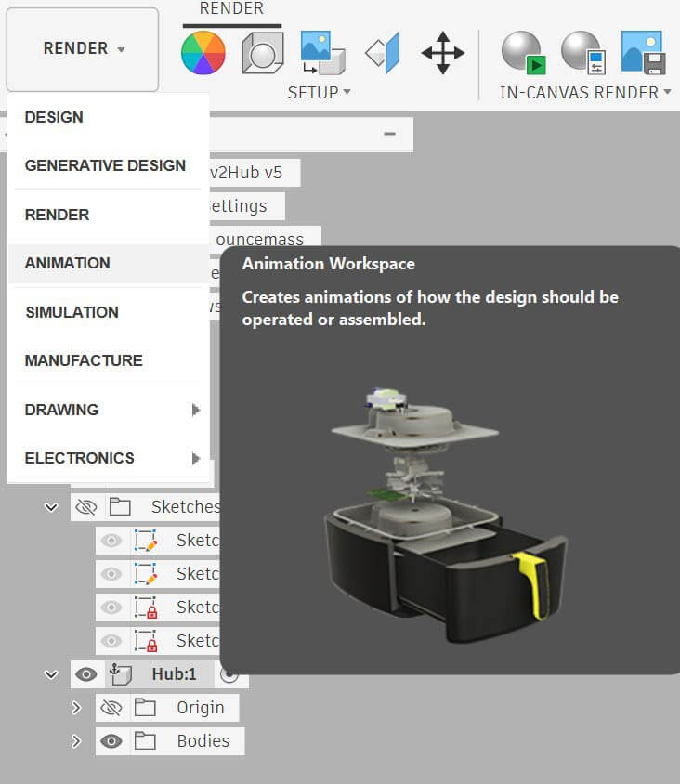
Task: Select the Bodies label
Action: pyautogui.click(x=203, y=740)
